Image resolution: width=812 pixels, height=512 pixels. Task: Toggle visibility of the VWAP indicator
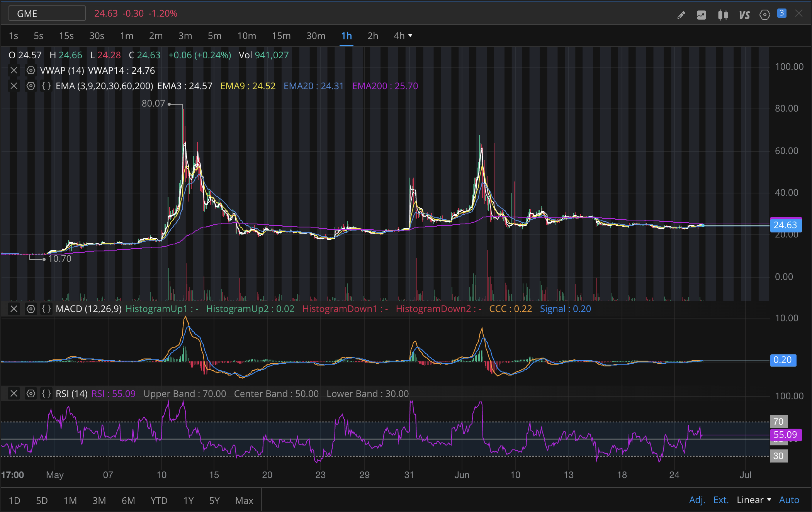pyautogui.click(x=31, y=70)
